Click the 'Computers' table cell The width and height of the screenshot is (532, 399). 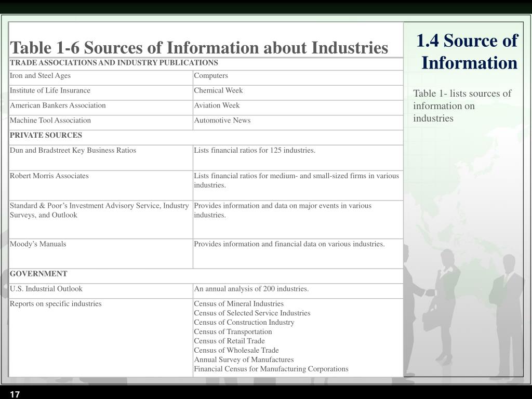(298, 78)
